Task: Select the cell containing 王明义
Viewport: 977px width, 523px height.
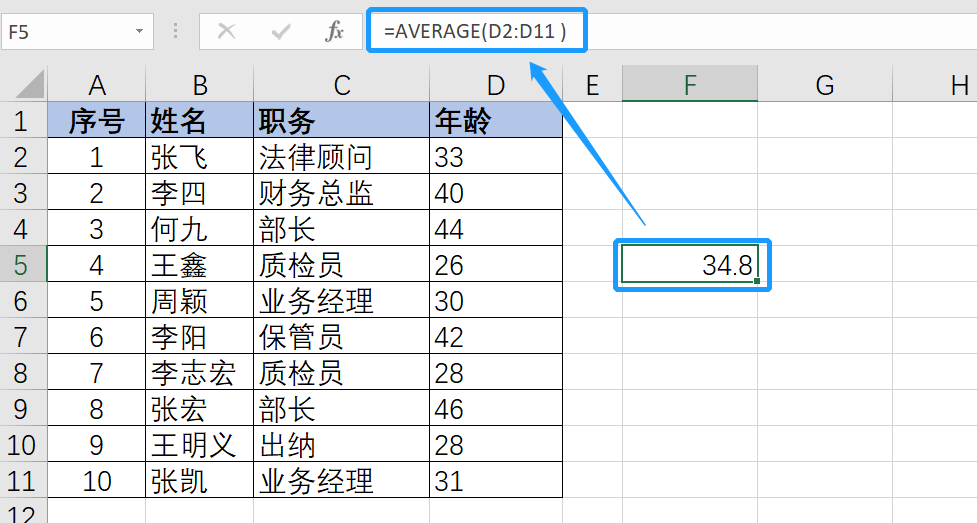Action: coord(199,444)
